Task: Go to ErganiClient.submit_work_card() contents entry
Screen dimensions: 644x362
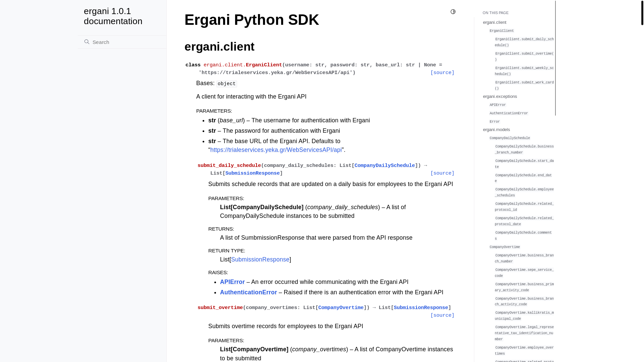Action: point(524,85)
